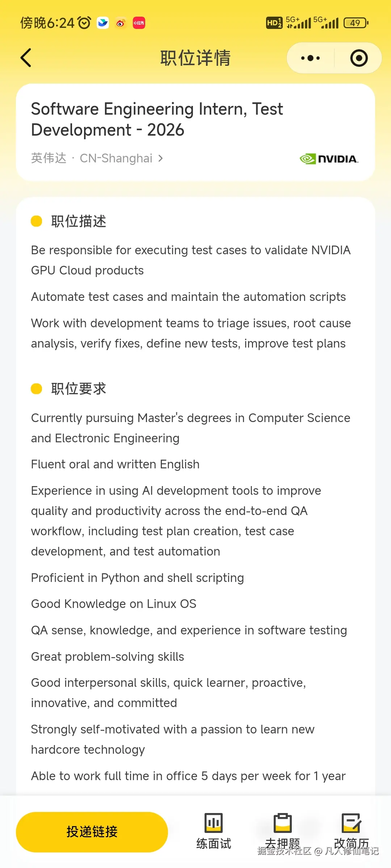Tap the mini-program close circle icon
Screen dimensions: 391x868
[359, 58]
